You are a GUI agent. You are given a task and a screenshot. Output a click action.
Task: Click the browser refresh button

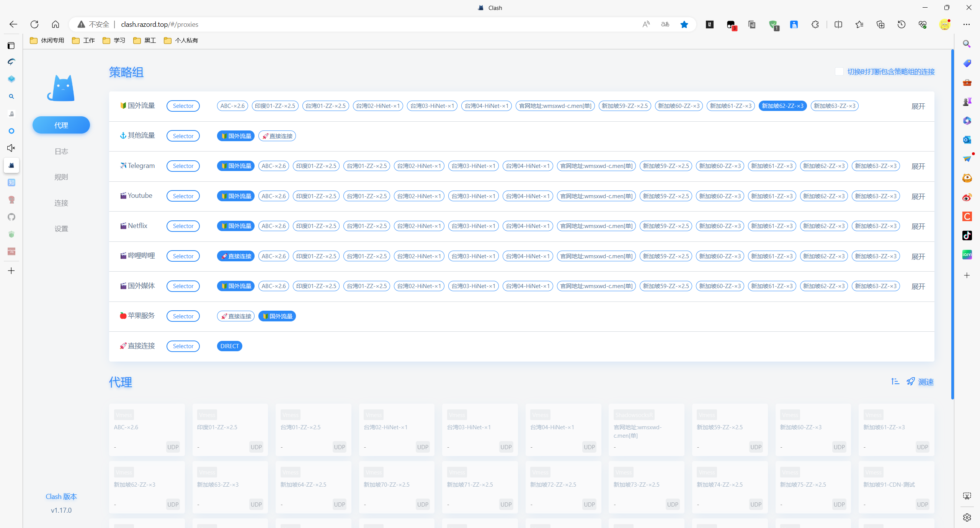[x=34, y=24]
